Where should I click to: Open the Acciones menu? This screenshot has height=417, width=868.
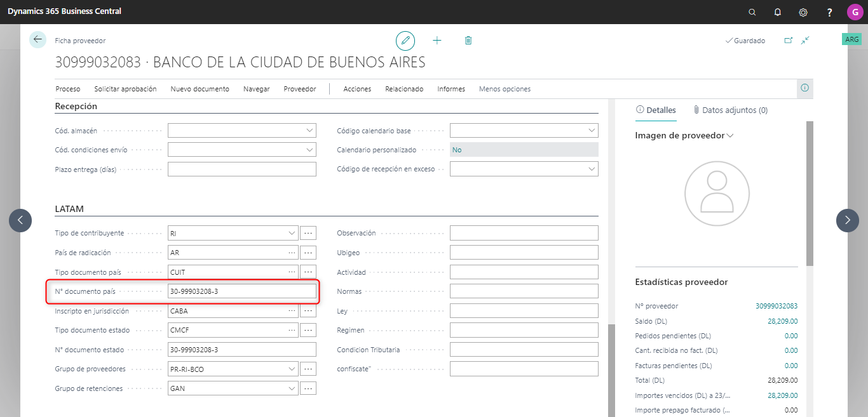[x=357, y=89]
